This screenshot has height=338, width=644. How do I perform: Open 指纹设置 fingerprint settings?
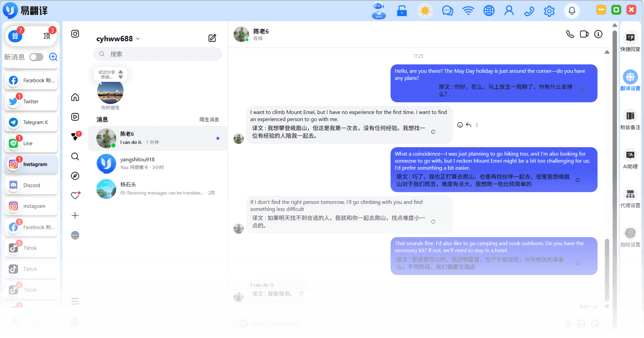[630, 237]
